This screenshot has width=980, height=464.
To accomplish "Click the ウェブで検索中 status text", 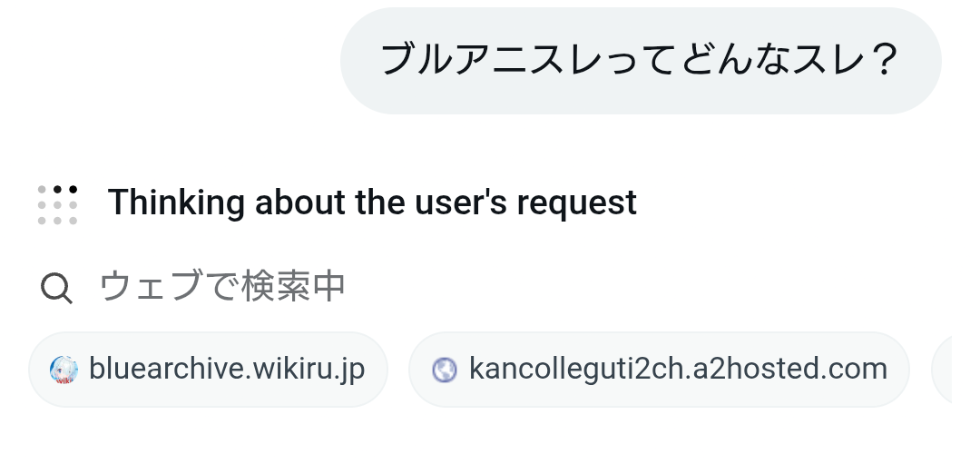I will point(222,287).
